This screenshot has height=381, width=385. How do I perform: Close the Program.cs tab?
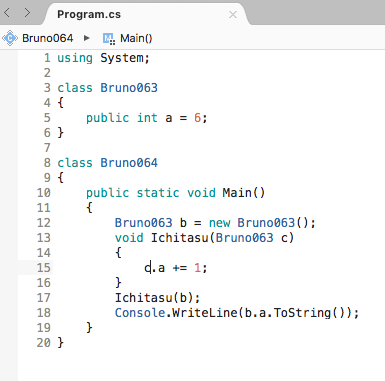pos(233,14)
